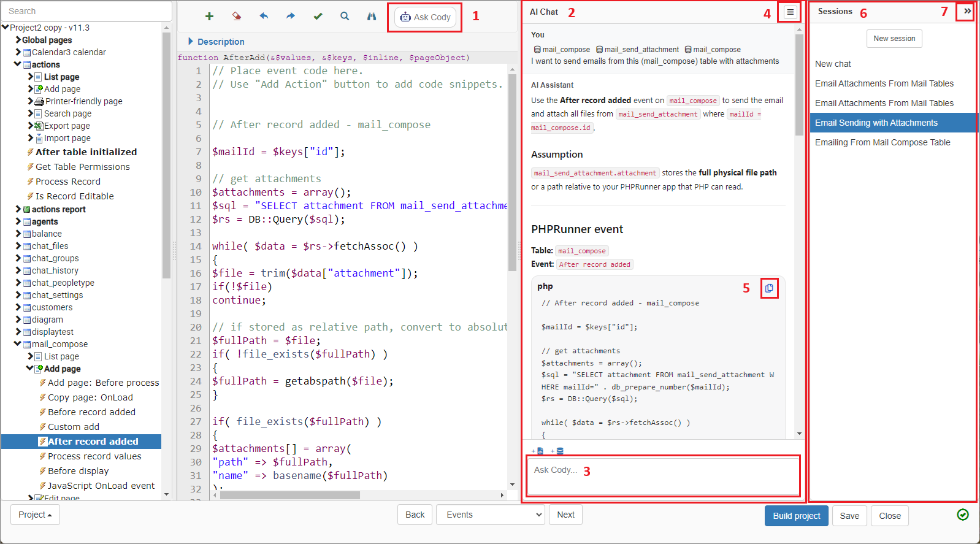This screenshot has width=980, height=544.
Task: Click the lightning icon beside After table initialized
Action: click(30, 151)
